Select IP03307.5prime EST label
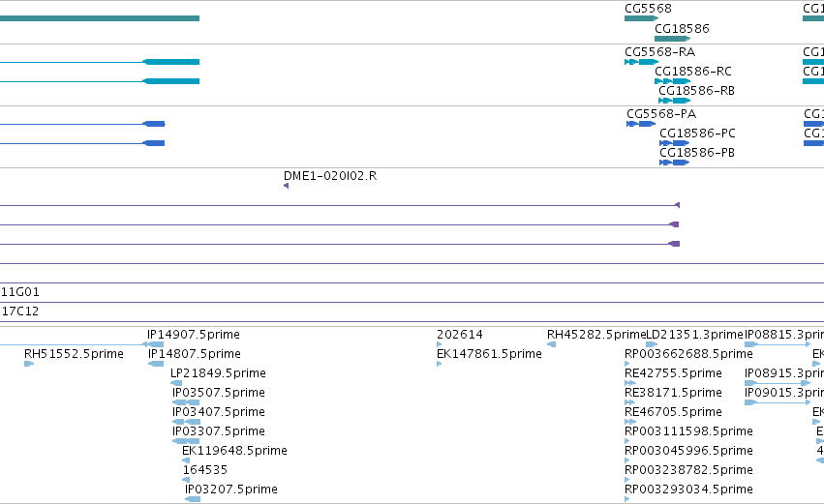The height and width of the screenshot is (504, 824). pyautogui.click(x=219, y=431)
